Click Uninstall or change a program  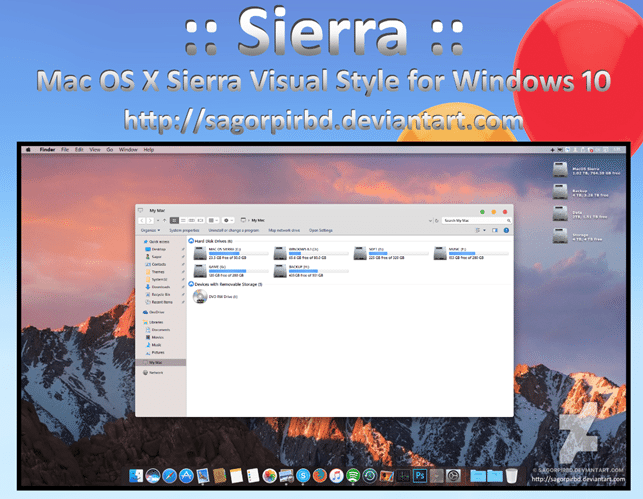[x=233, y=230]
